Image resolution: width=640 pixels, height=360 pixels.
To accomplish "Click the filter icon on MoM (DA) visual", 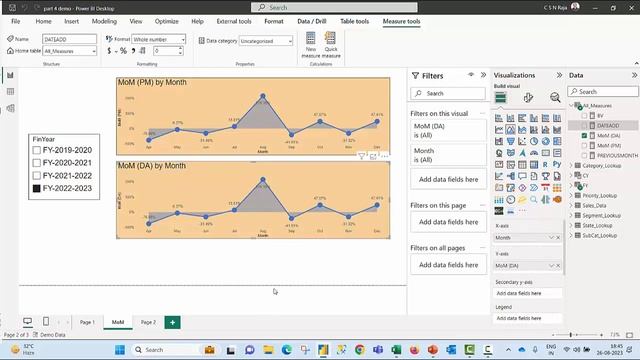I will 362,156.
